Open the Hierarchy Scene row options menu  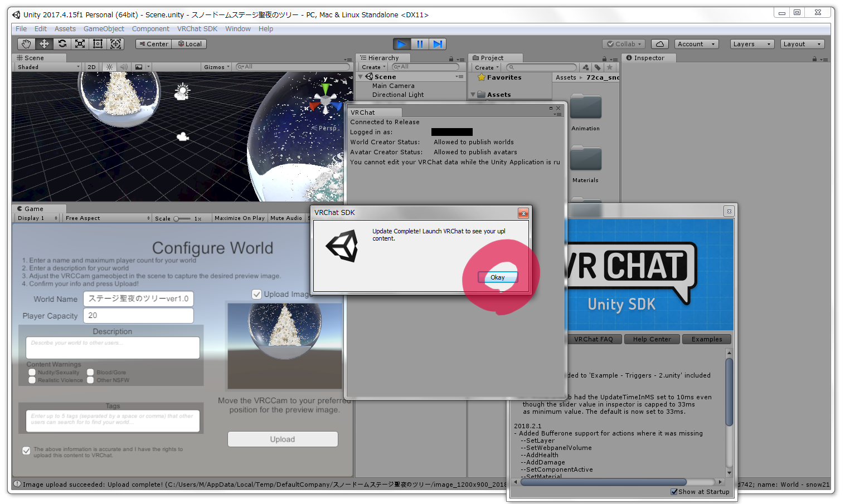tap(459, 77)
